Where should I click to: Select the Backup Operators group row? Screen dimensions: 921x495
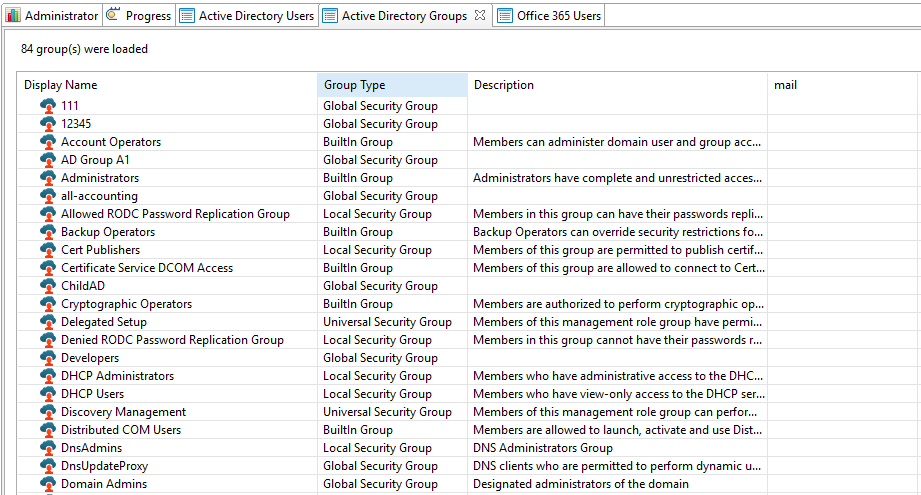[108, 232]
